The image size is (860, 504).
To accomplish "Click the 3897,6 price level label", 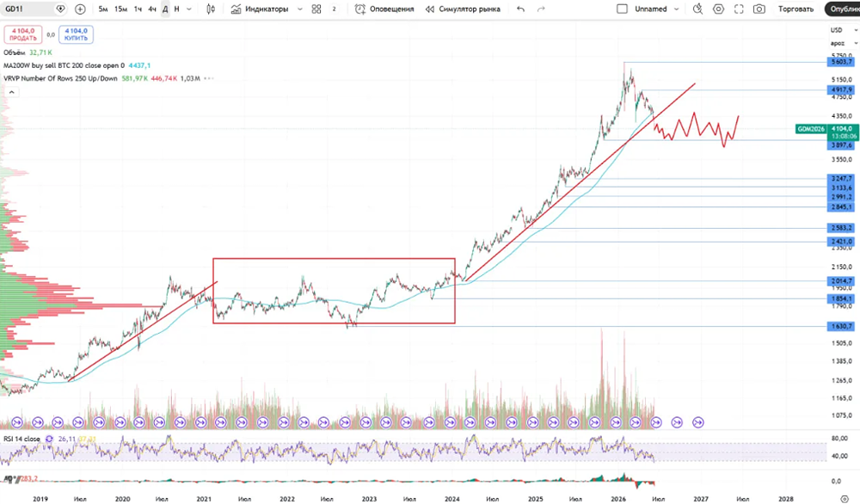I will click(x=842, y=145).
